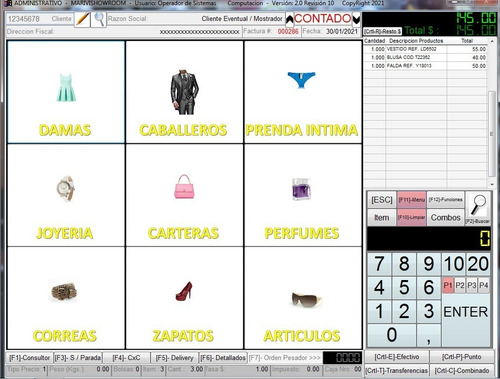
Task: Click the [F2]-Buscar magnifying glass
Action: pyautogui.click(x=478, y=208)
